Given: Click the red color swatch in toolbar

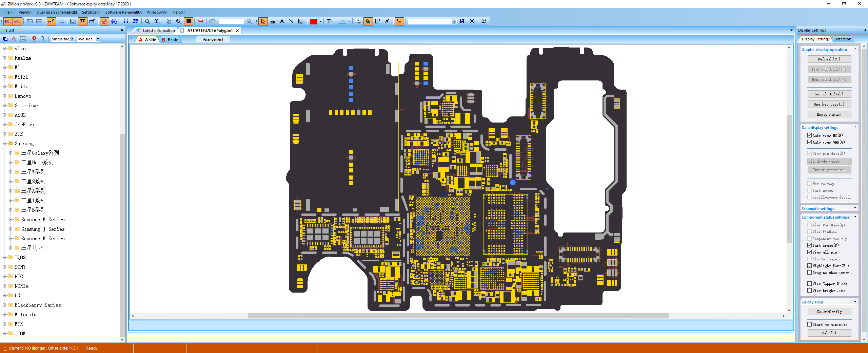Looking at the screenshot, I should 313,21.
